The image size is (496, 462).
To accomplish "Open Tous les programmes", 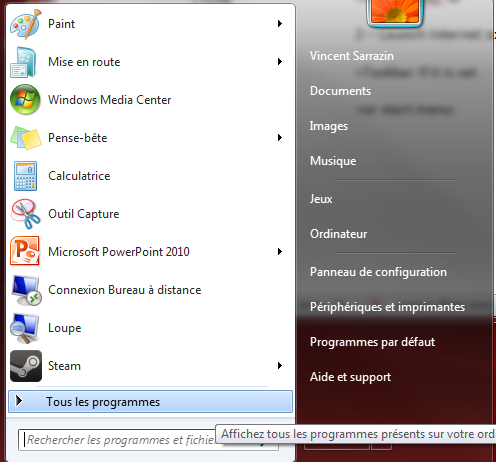I will click(x=150, y=402).
